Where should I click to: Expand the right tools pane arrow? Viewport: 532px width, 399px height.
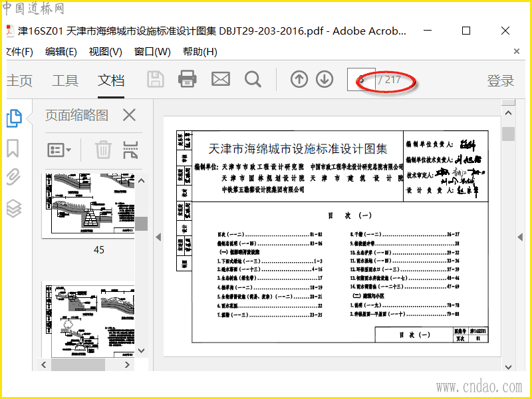520,237
